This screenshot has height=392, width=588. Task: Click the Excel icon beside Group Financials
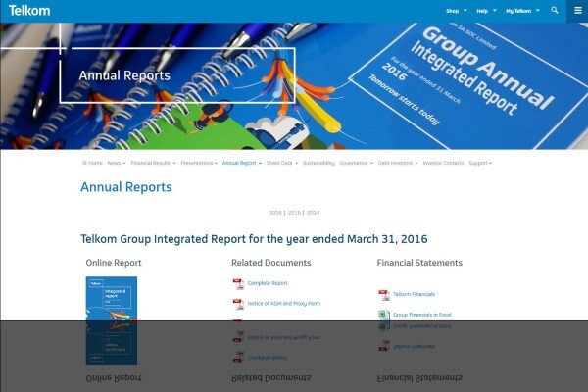click(383, 315)
